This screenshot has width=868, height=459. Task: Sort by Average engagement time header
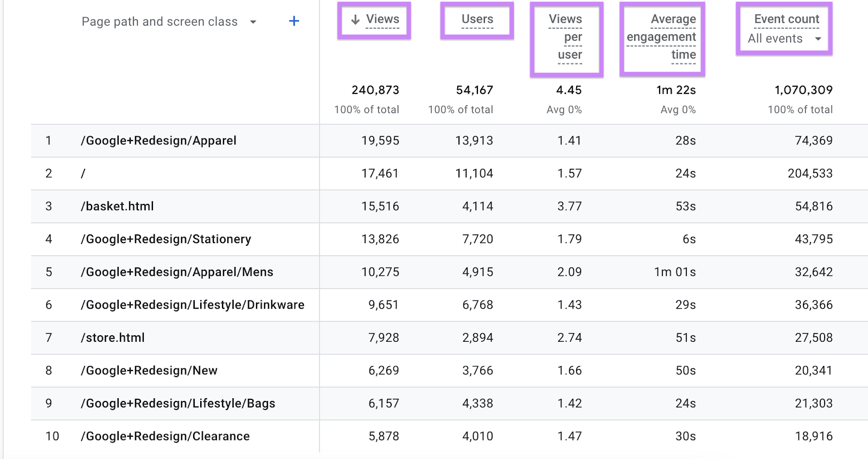coord(661,37)
